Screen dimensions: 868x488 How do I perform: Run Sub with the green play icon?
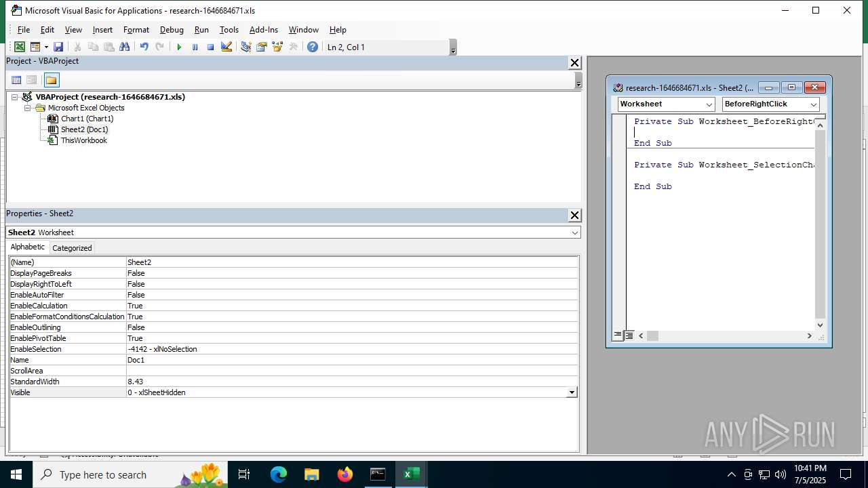coord(179,47)
